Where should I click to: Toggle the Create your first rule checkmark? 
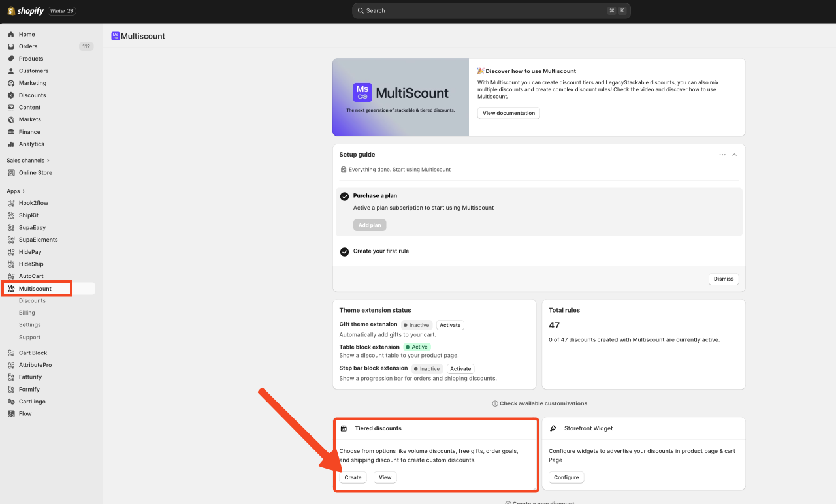(x=344, y=251)
